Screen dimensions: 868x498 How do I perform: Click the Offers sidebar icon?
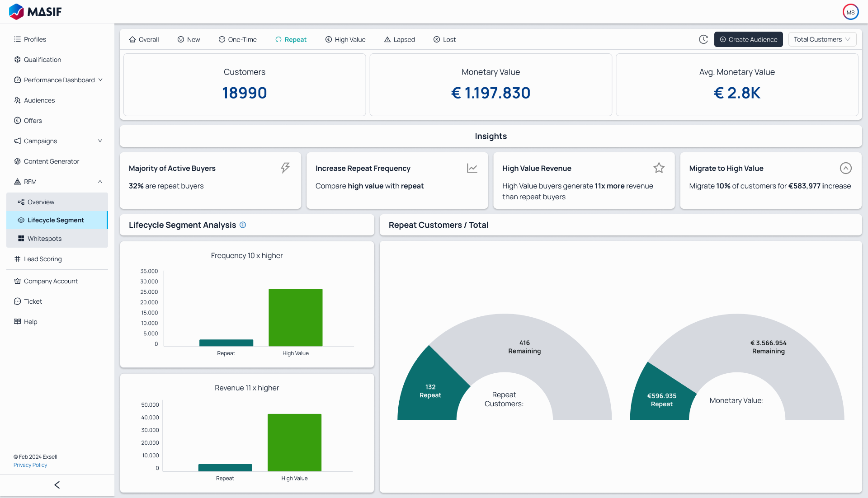17,120
